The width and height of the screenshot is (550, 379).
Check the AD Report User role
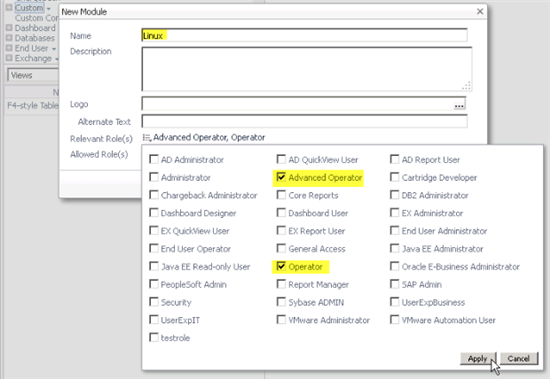[x=394, y=159]
